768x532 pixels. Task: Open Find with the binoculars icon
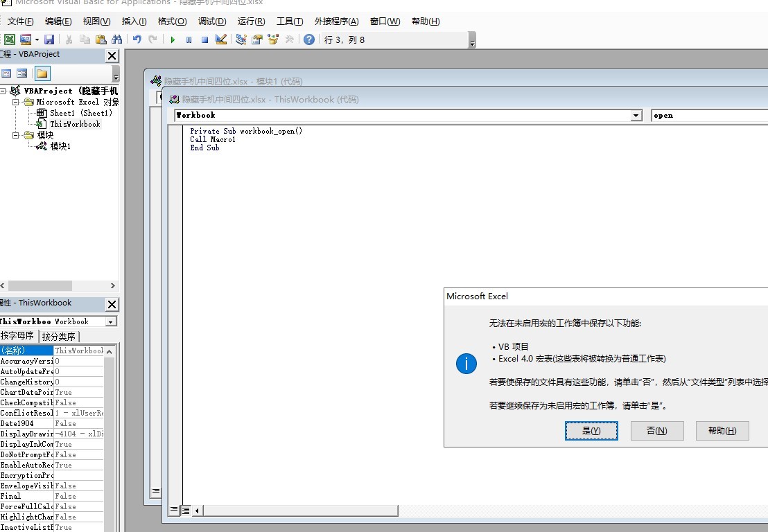(116, 39)
